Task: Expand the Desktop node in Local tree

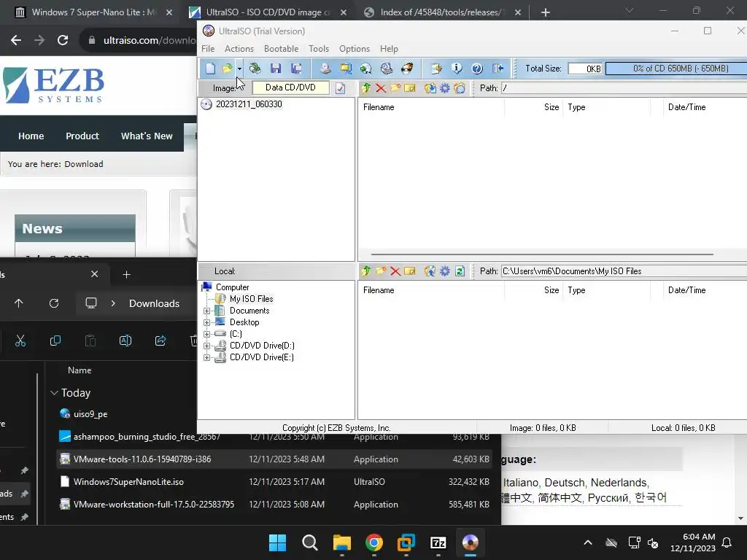Action: tap(206, 322)
